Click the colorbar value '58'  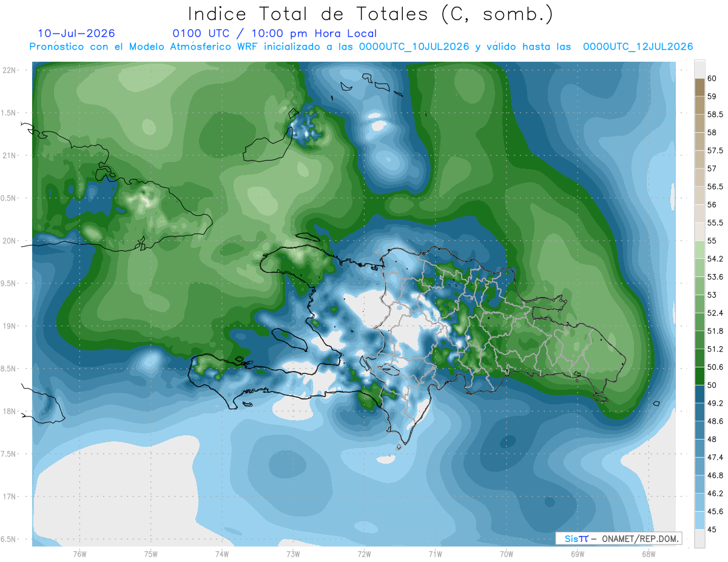[712, 132]
